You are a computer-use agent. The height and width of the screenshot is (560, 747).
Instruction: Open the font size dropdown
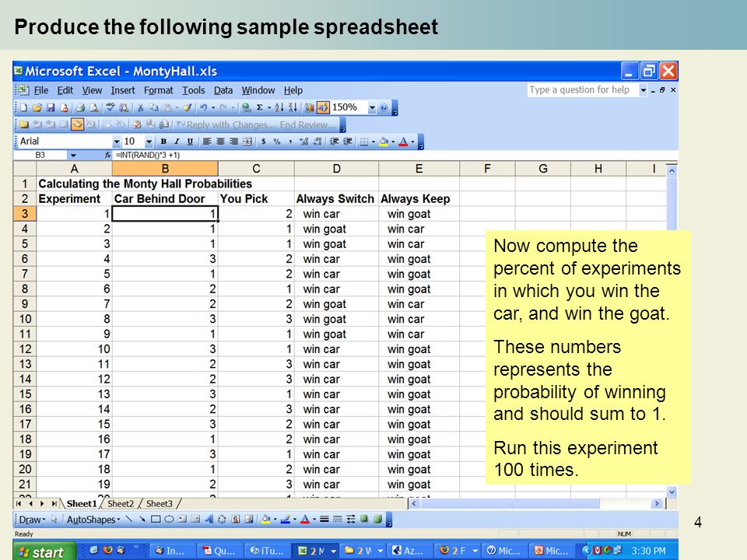(149, 142)
